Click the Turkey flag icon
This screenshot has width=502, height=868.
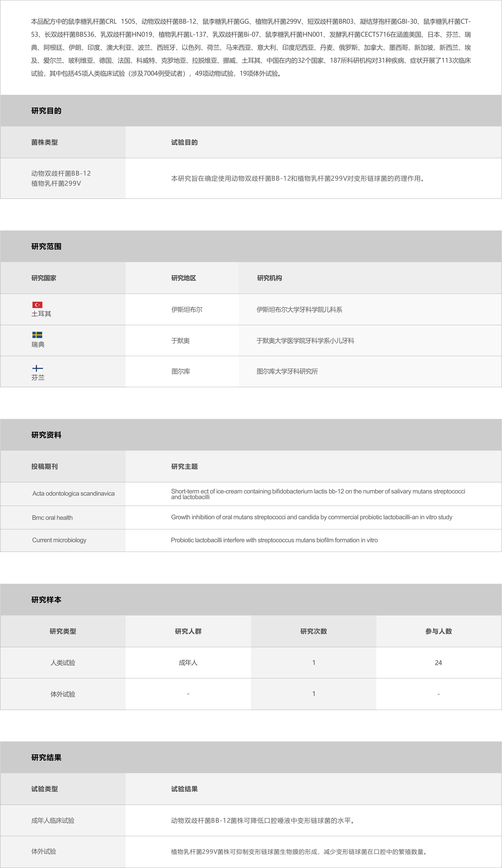(37, 305)
